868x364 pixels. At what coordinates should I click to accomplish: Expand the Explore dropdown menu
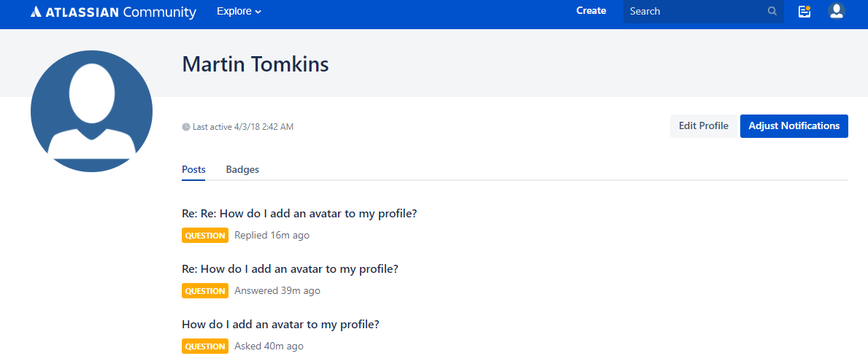coord(239,12)
